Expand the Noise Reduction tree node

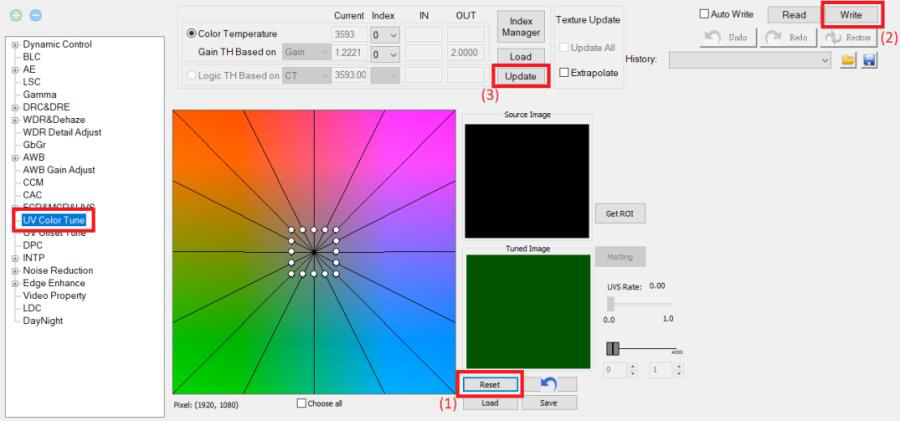click(x=15, y=271)
